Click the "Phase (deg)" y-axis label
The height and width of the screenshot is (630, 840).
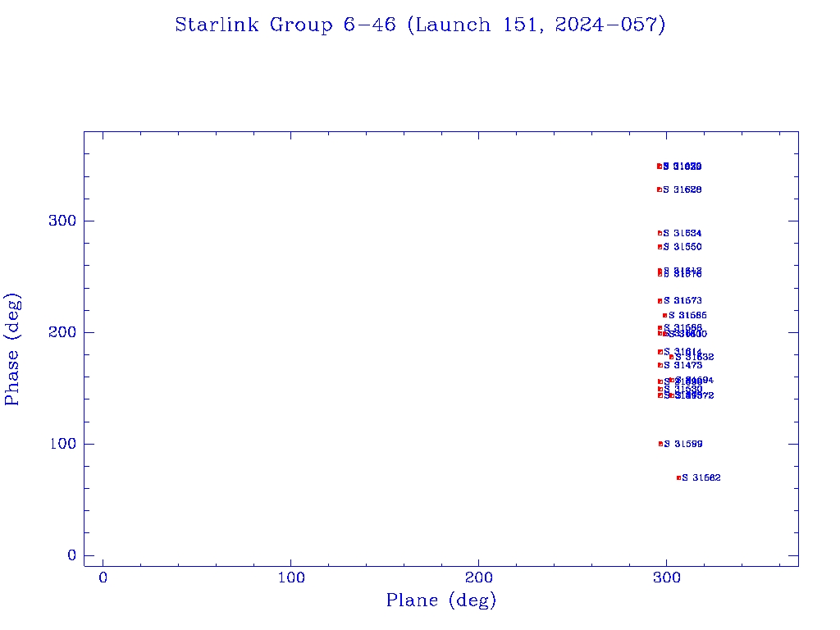tap(11, 349)
